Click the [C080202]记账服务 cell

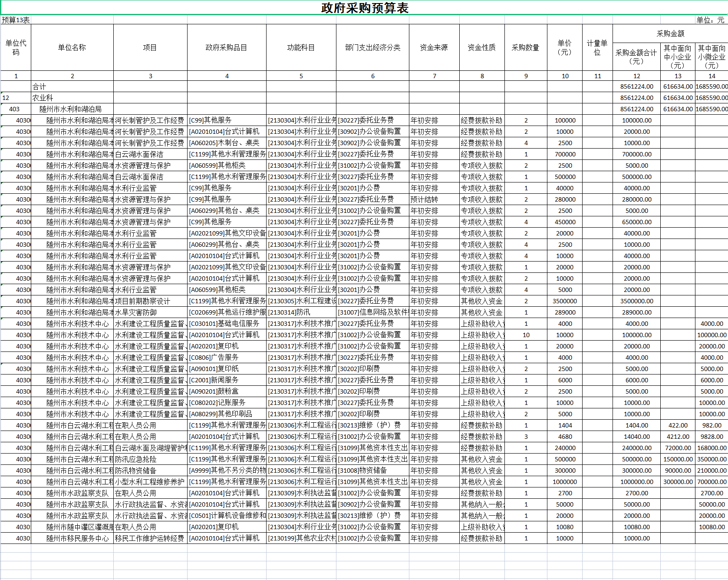coord(227,403)
